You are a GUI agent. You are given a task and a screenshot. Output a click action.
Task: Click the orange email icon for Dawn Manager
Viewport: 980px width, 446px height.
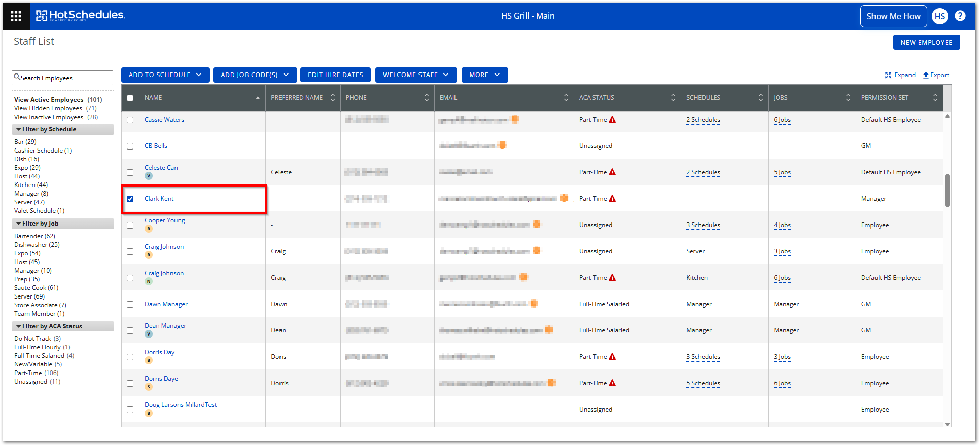pyautogui.click(x=534, y=304)
